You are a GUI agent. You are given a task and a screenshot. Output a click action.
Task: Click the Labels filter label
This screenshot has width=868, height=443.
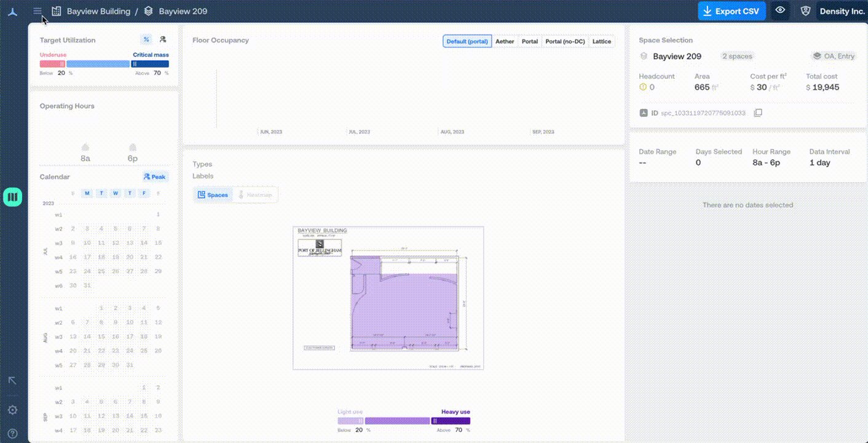(x=203, y=176)
